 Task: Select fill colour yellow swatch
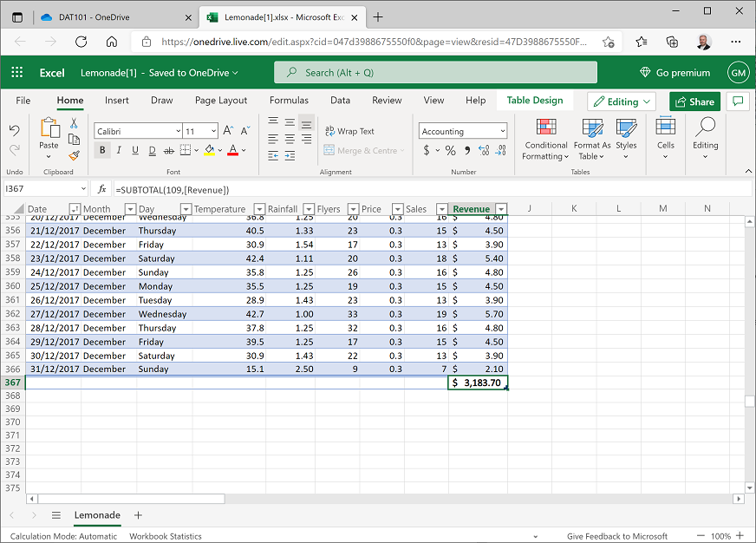tap(208, 154)
